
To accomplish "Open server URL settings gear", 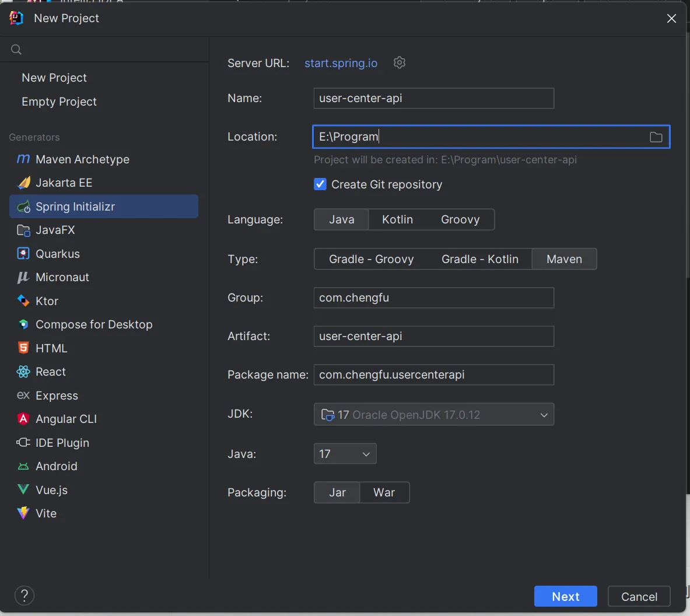I will (x=399, y=62).
